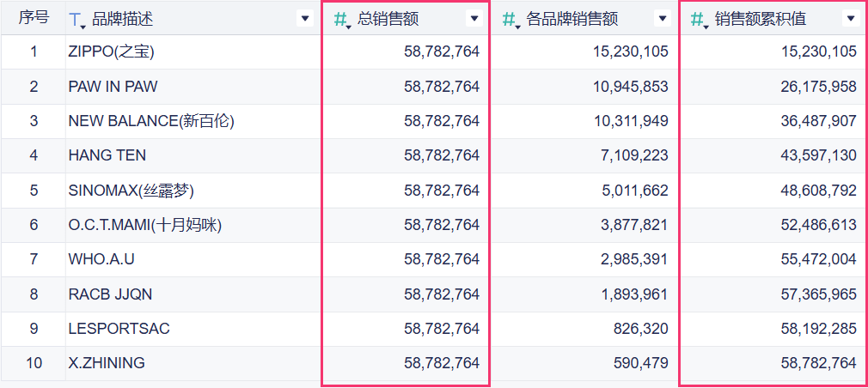Click the text type icon for 品牌描述
The image size is (868, 388).
77,20
